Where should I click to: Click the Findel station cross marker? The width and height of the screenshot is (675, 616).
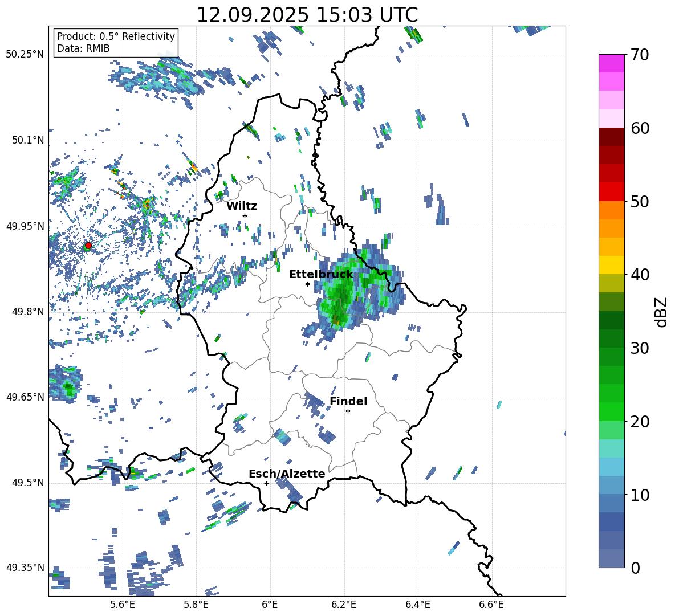pyautogui.click(x=348, y=411)
